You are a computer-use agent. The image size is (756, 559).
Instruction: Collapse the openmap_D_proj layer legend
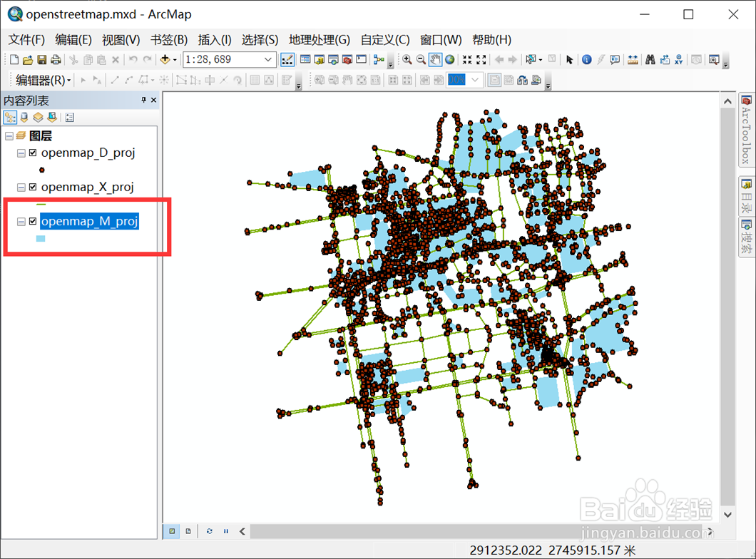(21, 153)
